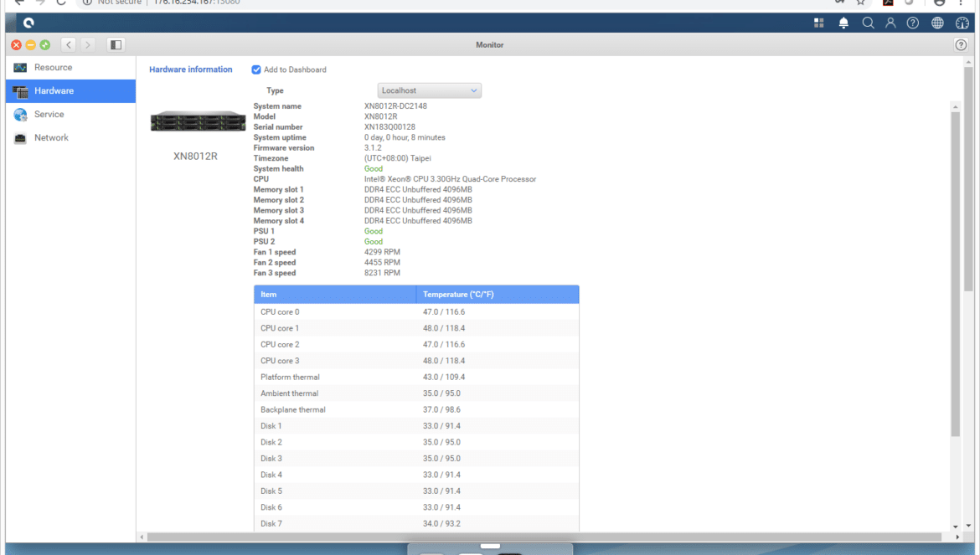
Task: Click the System health Good status
Action: point(373,168)
